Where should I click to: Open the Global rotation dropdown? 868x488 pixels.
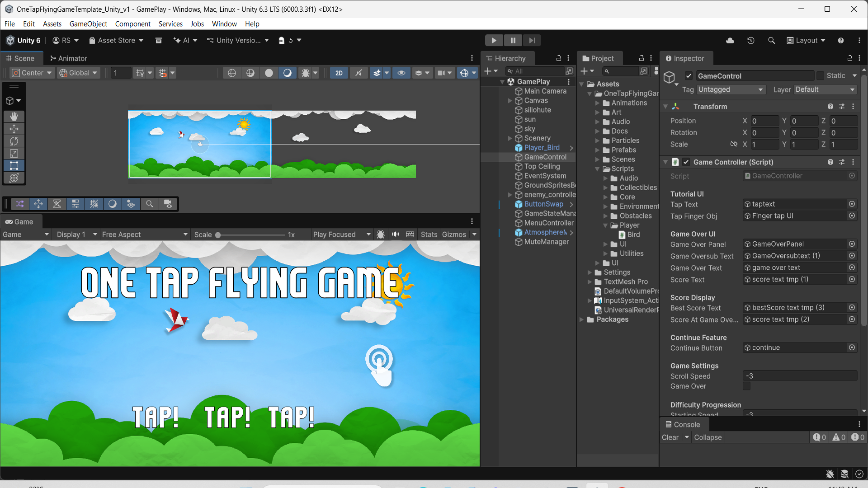(79, 73)
